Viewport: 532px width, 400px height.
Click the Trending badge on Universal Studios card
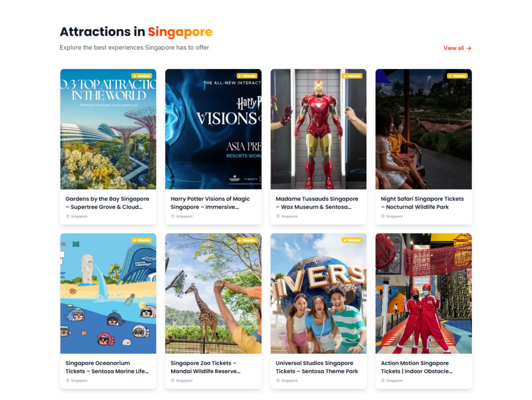(352, 240)
